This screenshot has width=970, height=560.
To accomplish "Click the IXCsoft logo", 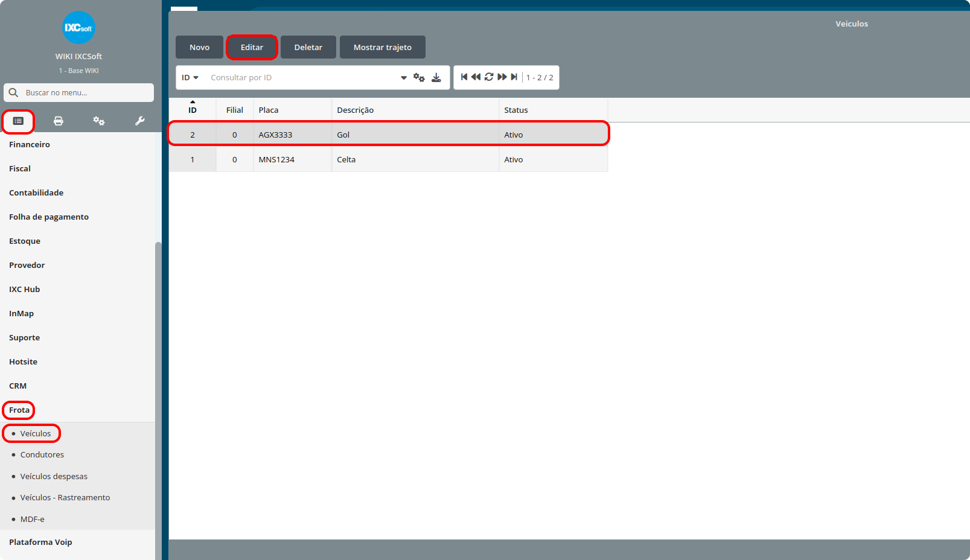I will click(x=78, y=28).
